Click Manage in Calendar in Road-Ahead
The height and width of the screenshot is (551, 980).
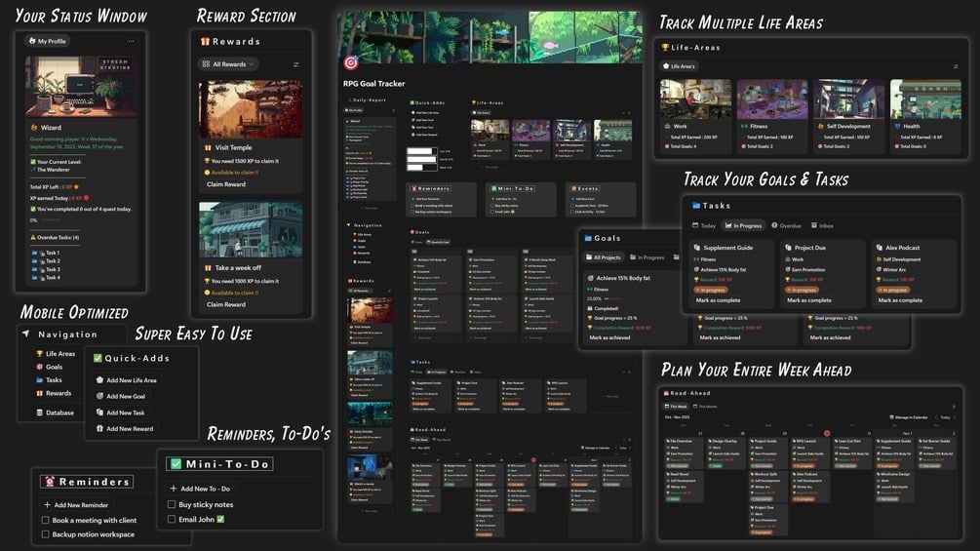pos(908,417)
